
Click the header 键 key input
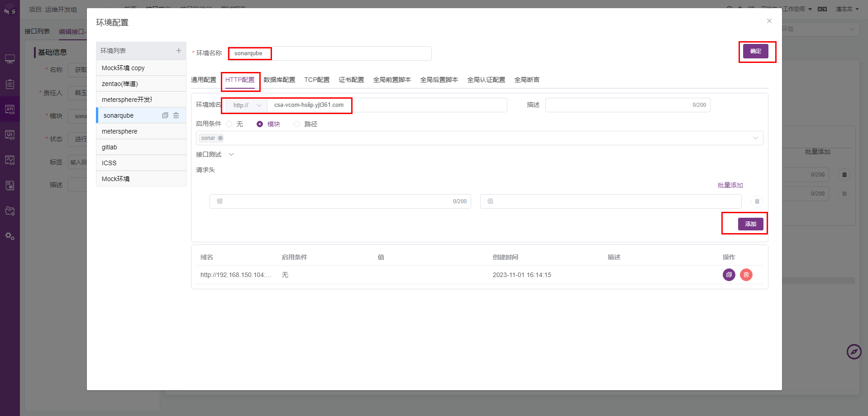pos(340,201)
